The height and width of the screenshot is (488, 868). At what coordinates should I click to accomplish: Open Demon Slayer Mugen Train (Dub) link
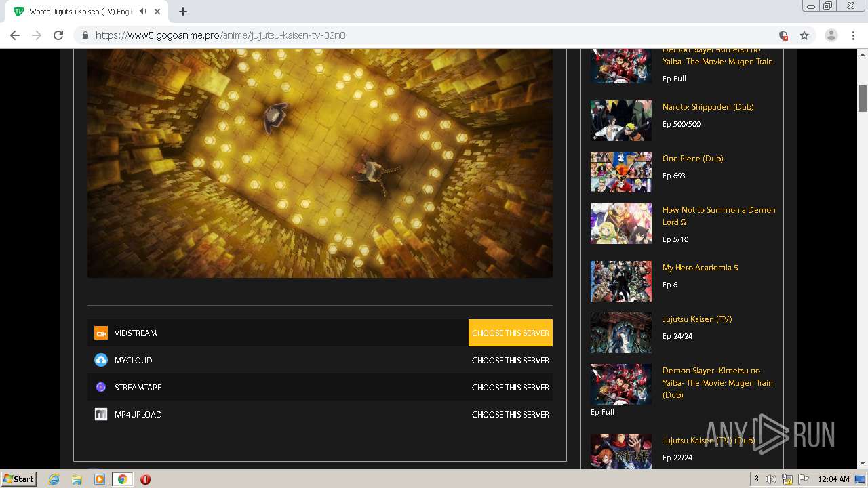coord(717,382)
